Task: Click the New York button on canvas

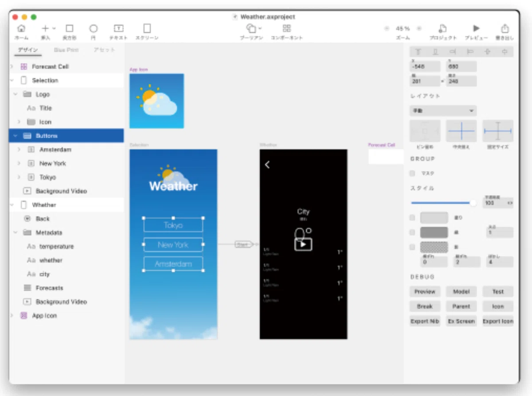Action: point(173,245)
